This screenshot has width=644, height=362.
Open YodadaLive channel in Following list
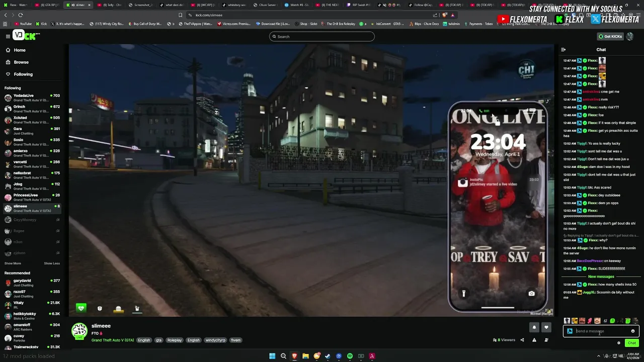point(32,98)
